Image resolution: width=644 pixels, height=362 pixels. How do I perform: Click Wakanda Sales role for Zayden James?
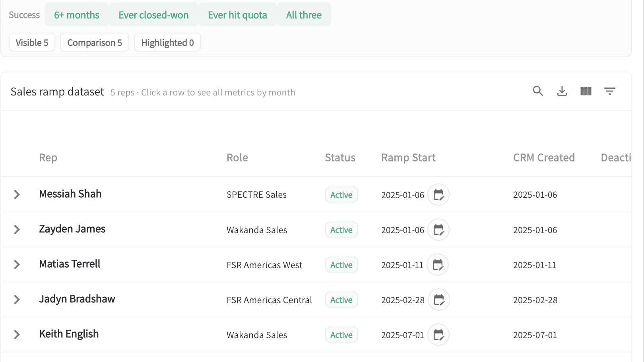point(257,230)
